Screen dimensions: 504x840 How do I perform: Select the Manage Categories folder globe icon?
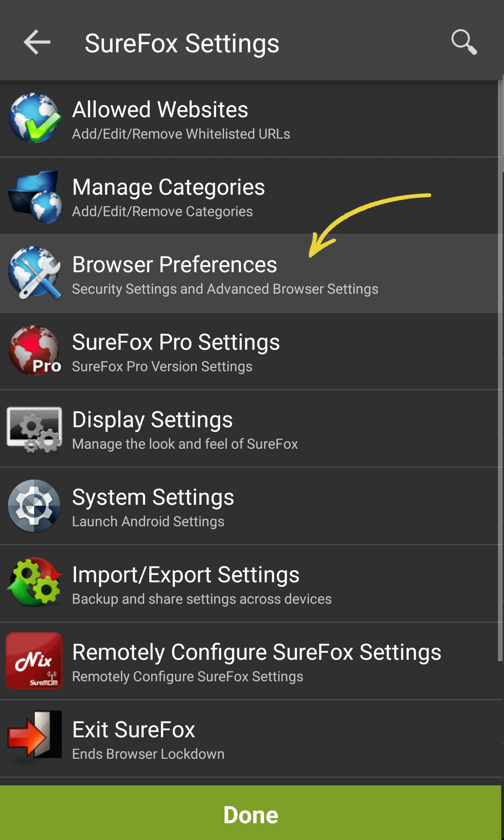[35, 196]
